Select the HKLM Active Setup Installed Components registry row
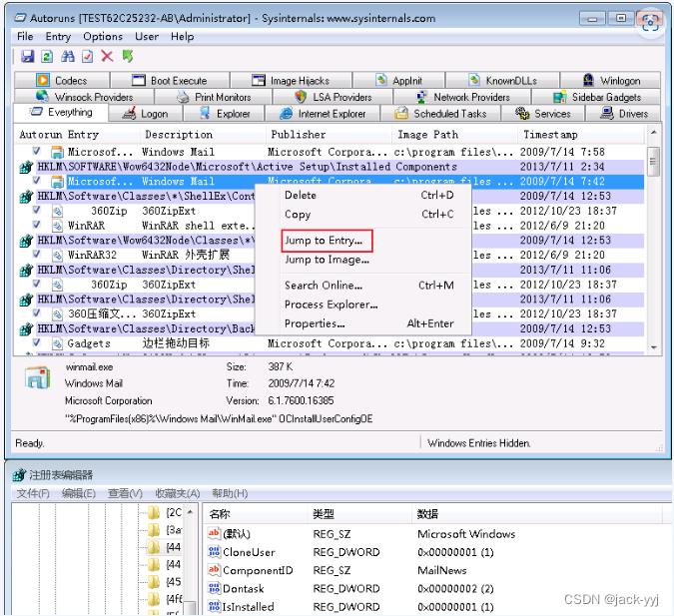The image size is (674, 616). click(x=332, y=167)
